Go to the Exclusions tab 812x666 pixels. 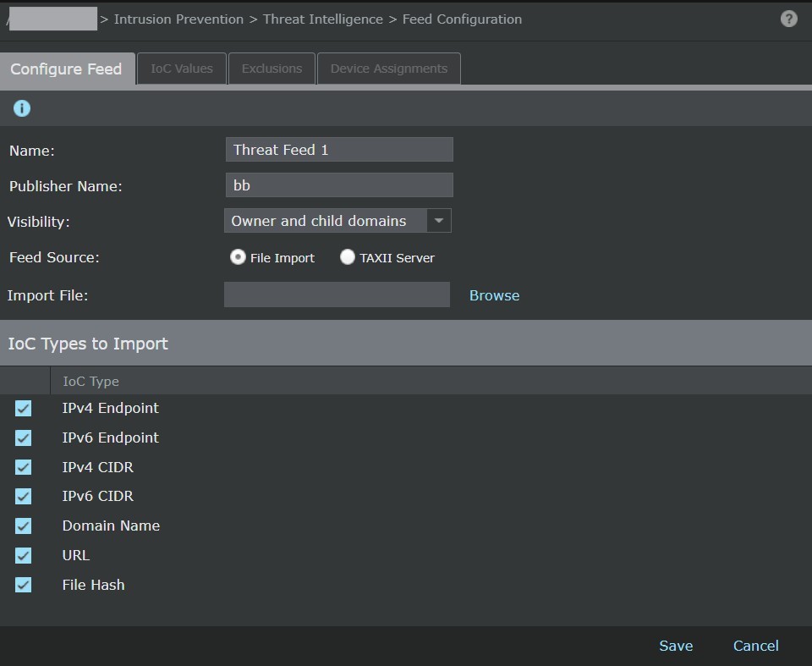272,69
